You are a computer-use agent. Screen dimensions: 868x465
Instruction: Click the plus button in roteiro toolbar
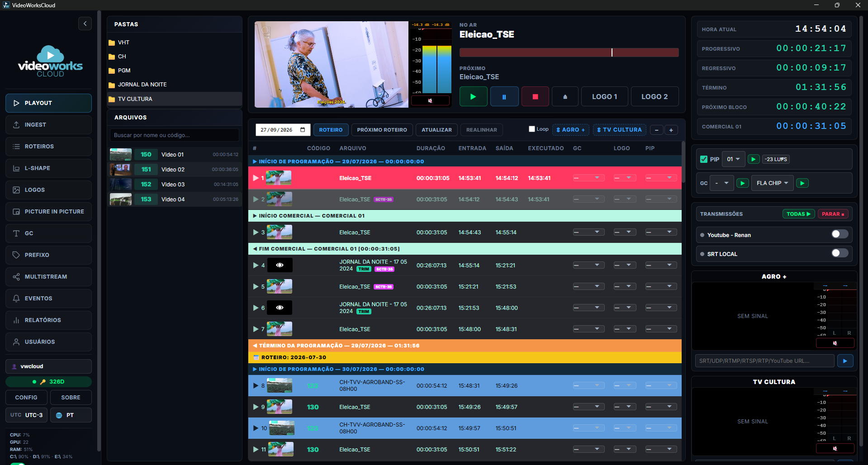pyautogui.click(x=671, y=130)
